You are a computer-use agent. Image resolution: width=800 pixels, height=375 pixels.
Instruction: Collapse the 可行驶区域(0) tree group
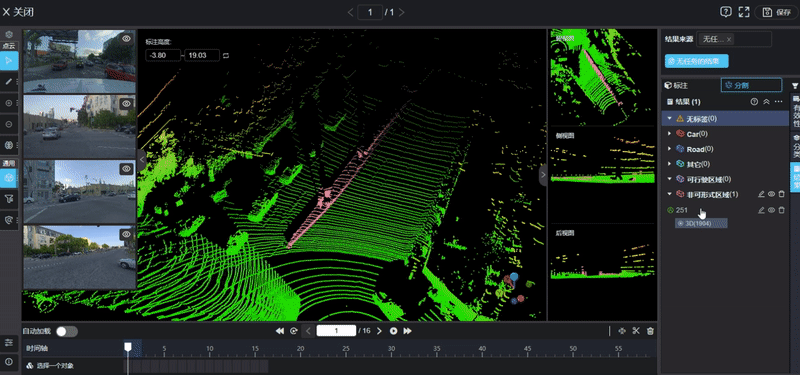point(669,179)
